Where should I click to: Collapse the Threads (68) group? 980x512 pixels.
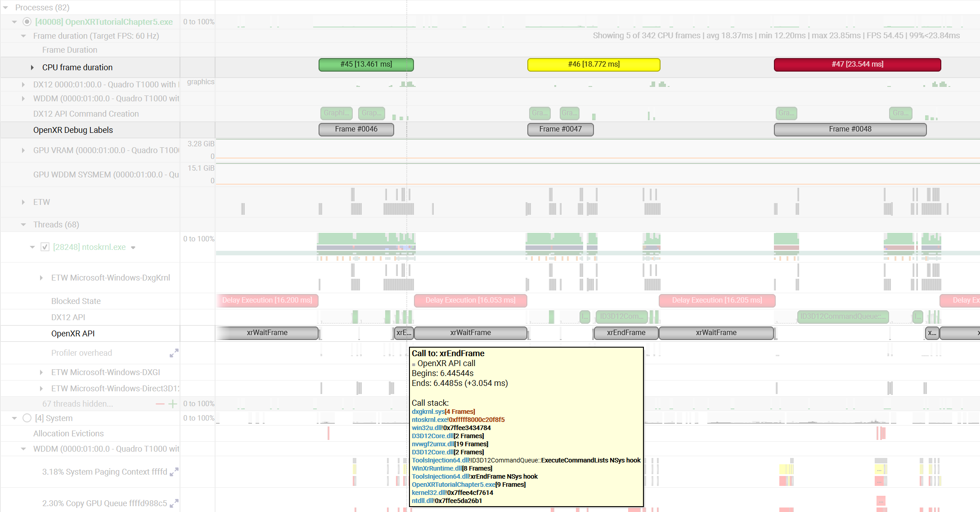[x=23, y=225]
